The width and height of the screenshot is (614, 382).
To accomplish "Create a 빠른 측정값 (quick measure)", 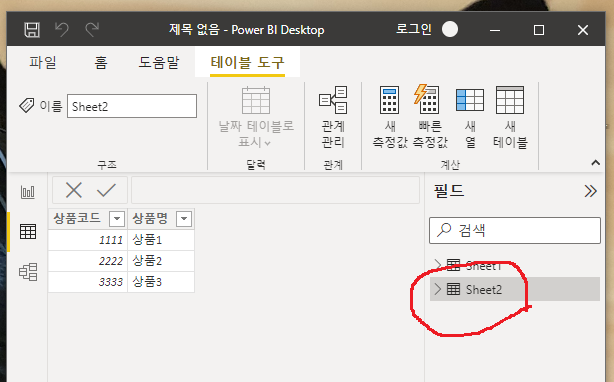I will (x=430, y=117).
